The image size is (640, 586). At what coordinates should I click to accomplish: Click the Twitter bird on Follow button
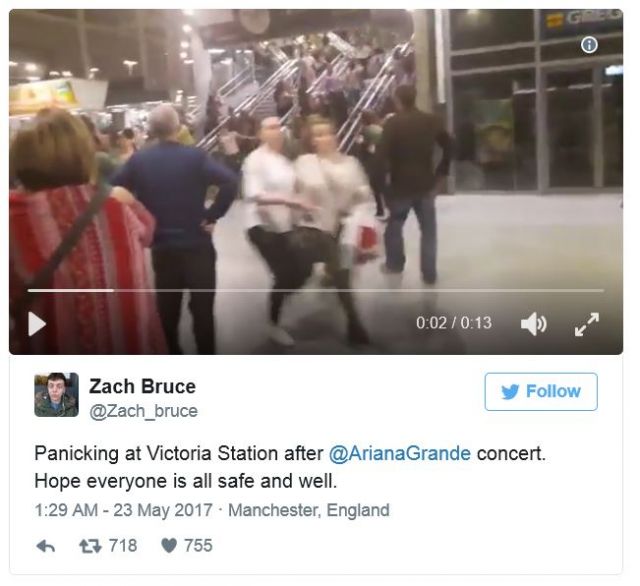pyautogui.click(x=510, y=392)
